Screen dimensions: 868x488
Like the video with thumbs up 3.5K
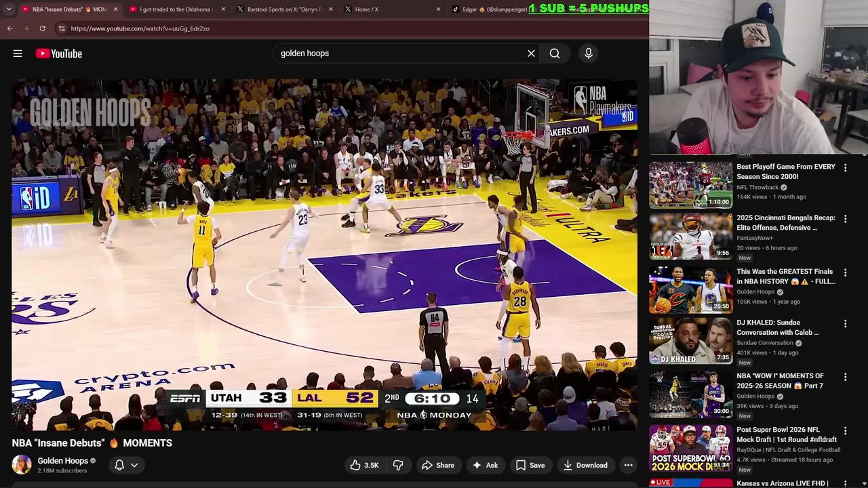363,465
